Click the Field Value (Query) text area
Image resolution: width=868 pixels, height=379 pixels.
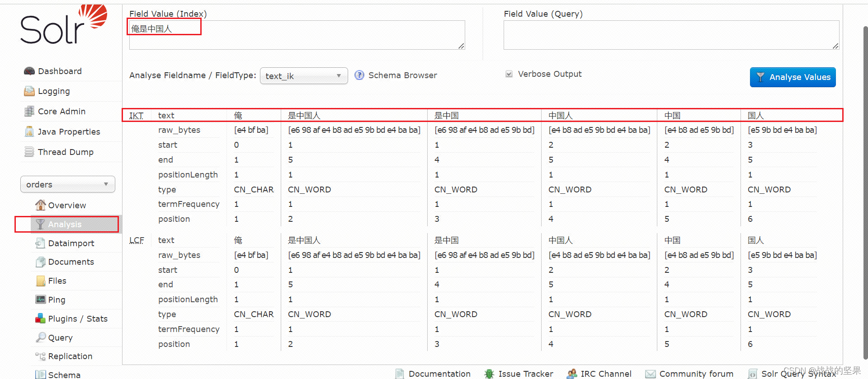pos(671,35)
